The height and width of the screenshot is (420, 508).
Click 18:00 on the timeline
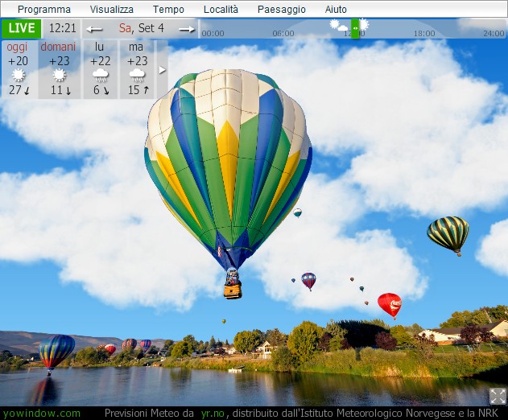point(424,33)
